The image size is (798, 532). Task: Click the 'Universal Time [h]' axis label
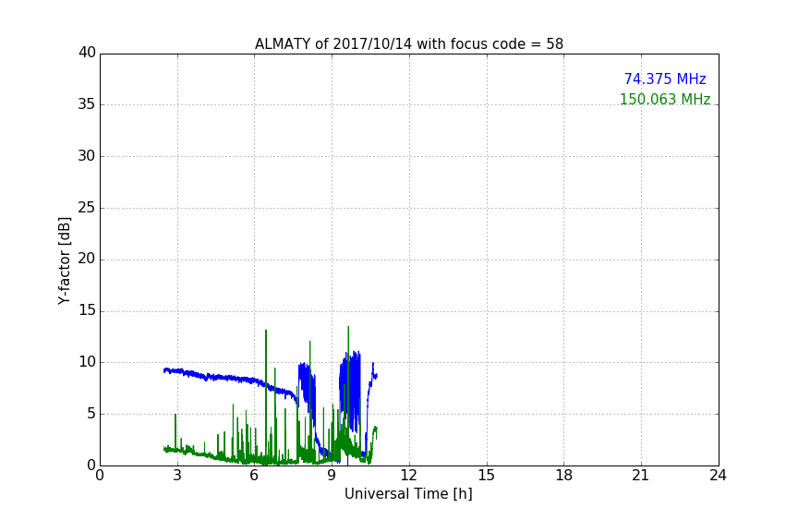[408, 494]
